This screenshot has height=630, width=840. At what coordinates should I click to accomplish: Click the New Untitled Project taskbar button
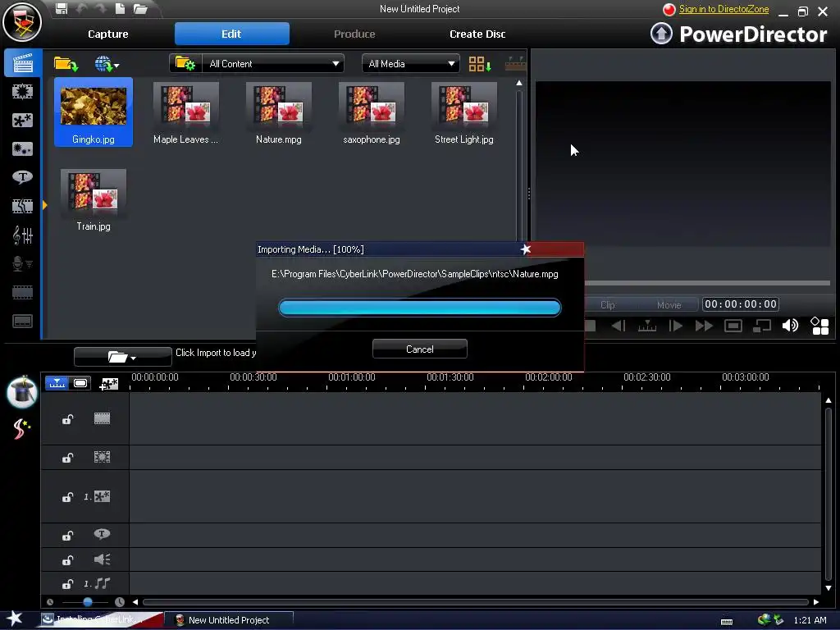click(229, 620)
